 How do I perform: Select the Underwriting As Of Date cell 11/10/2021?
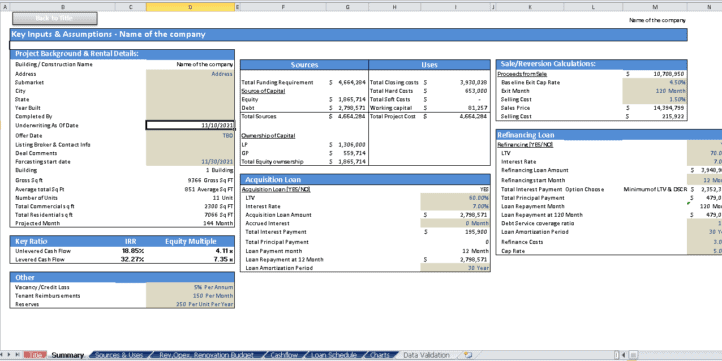190,125
